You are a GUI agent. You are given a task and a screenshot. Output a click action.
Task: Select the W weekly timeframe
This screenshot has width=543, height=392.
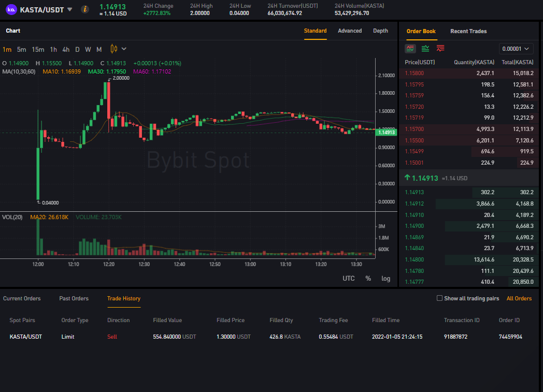click(x=88, y=50)
